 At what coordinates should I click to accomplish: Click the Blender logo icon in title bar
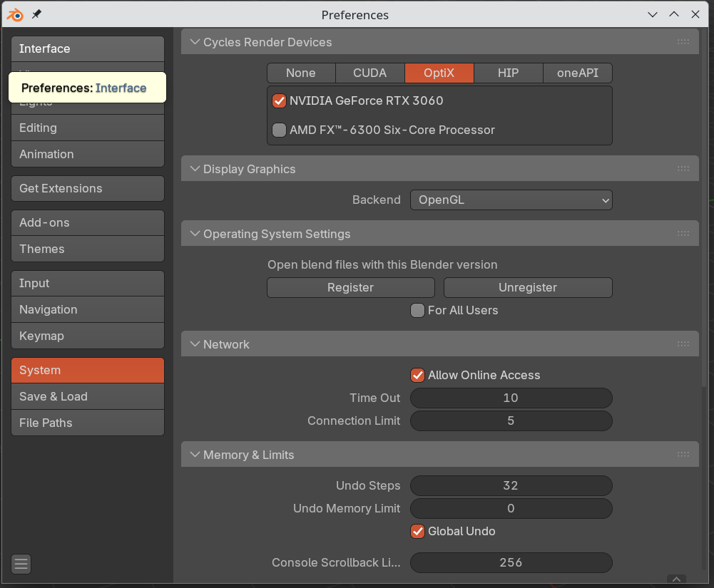click(x=14, y=14)
